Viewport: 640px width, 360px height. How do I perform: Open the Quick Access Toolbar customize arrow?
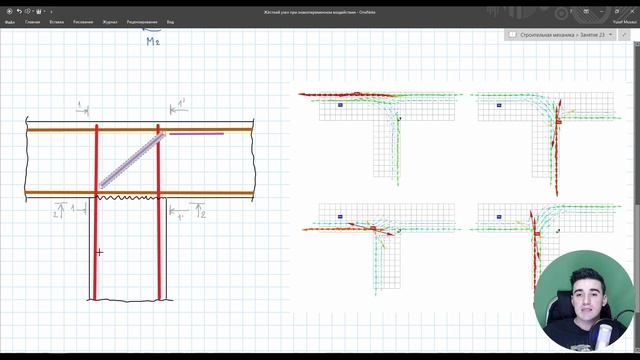(51, 12)
